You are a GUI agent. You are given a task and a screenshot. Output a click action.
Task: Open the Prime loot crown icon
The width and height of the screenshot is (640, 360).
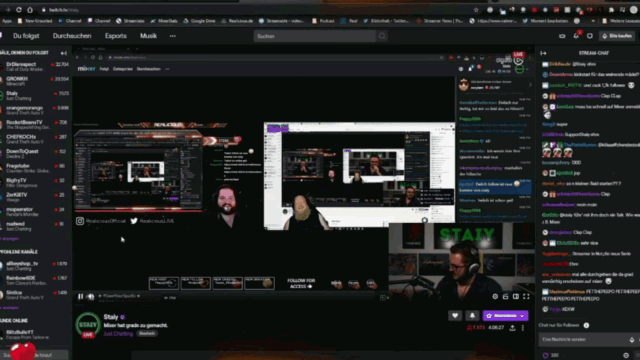coord(562,36)
